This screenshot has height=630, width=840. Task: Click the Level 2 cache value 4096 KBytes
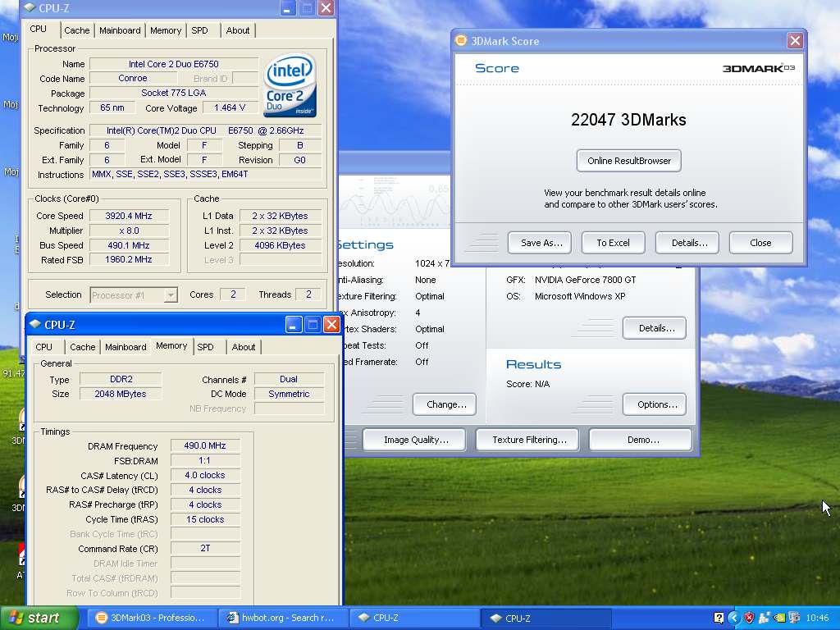281,245
